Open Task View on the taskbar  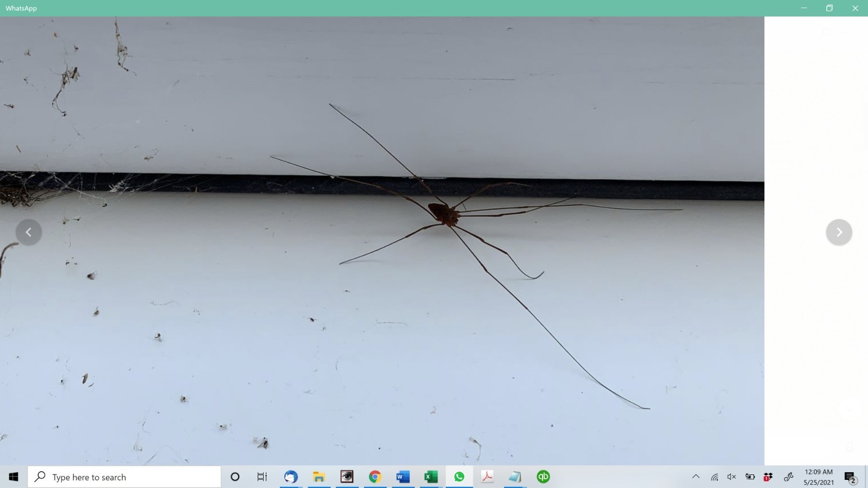pos(262,477)
